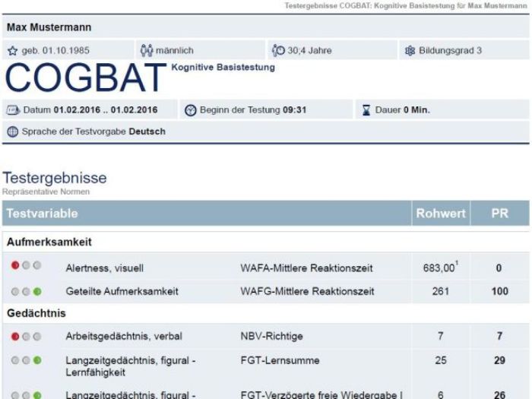Click Arbeitsgedächtnis, verbal row label
Viewport: 532px width, 399px height.
tap(124, 336)
